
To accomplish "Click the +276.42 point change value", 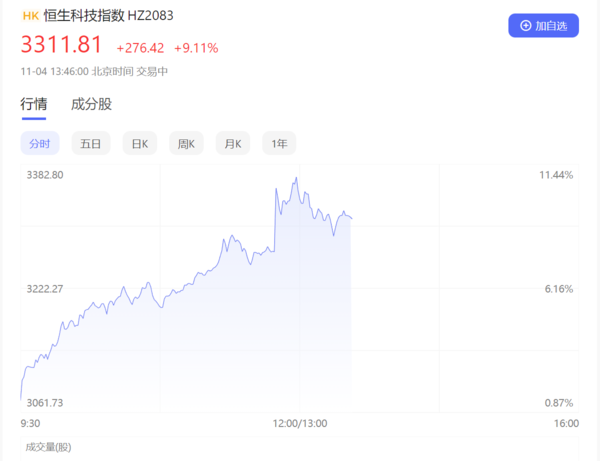I will point(140,47).
